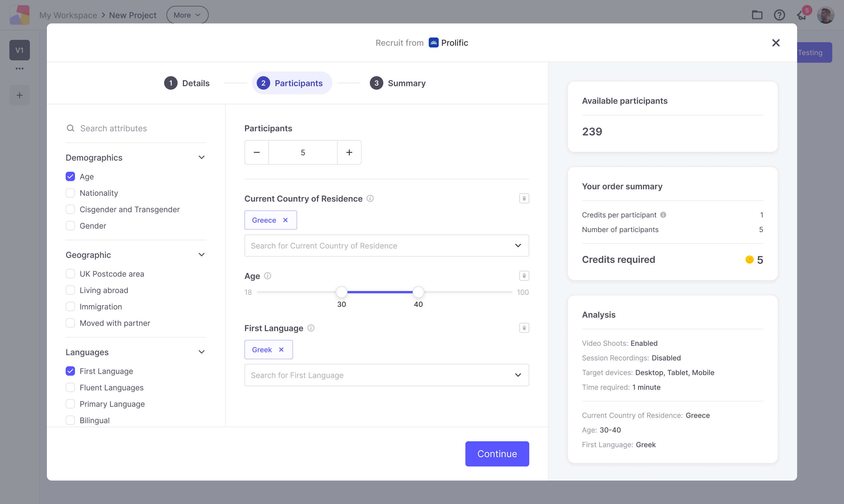Open the user profile avatar
844x504 pixels.
(825, 15)
